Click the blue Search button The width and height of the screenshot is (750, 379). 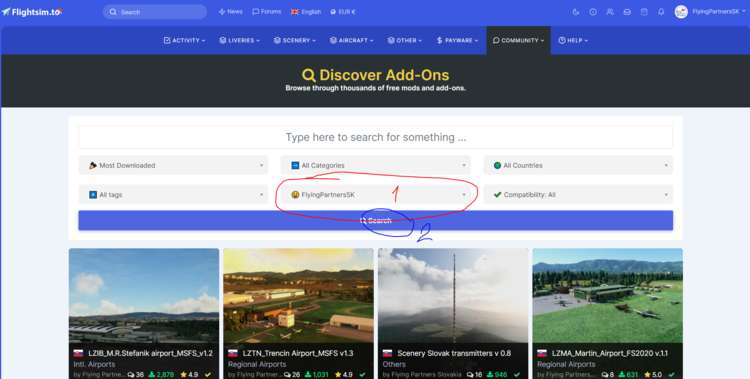click(375, 221)
